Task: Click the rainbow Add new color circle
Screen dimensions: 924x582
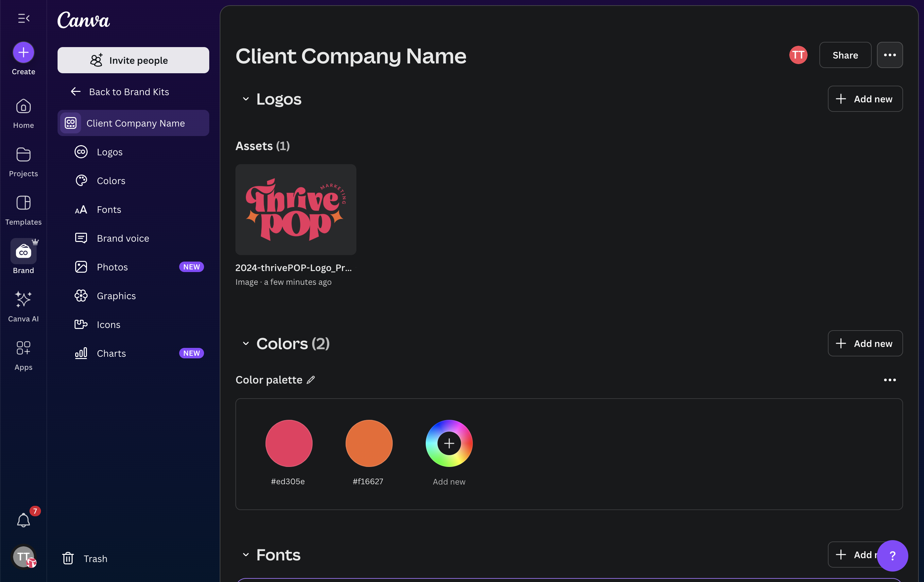Action: click(449, 443)
